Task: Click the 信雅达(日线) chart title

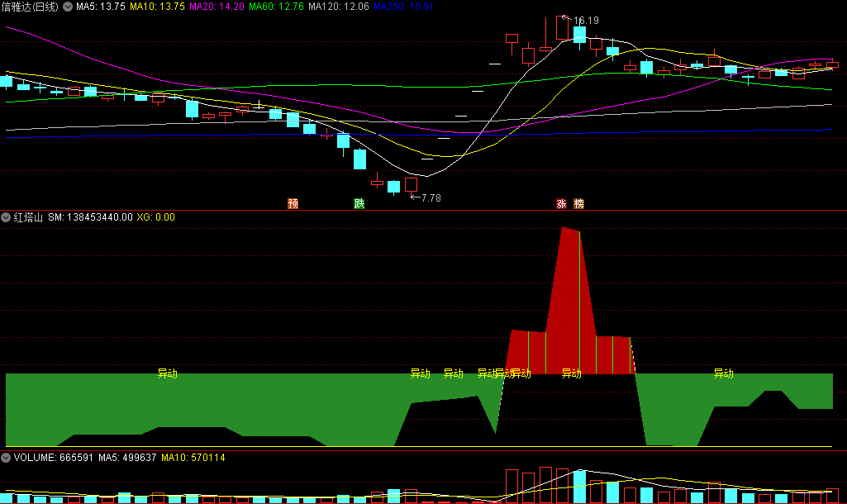Action: coord(30,7)
